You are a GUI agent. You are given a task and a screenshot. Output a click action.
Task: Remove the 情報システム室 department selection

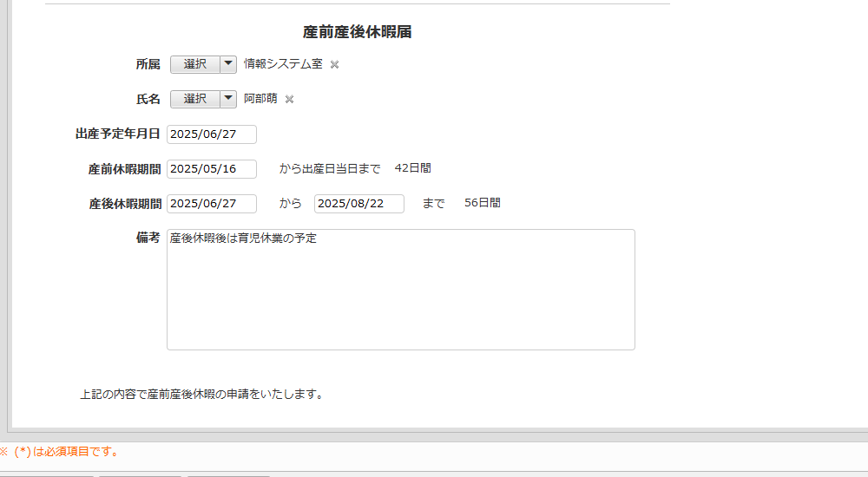(x=334, y=64)
